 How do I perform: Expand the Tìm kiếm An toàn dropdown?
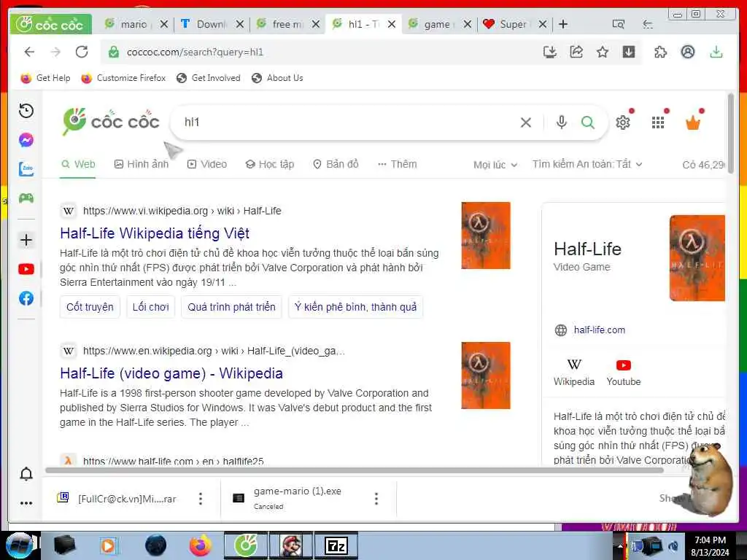point(587,164)
